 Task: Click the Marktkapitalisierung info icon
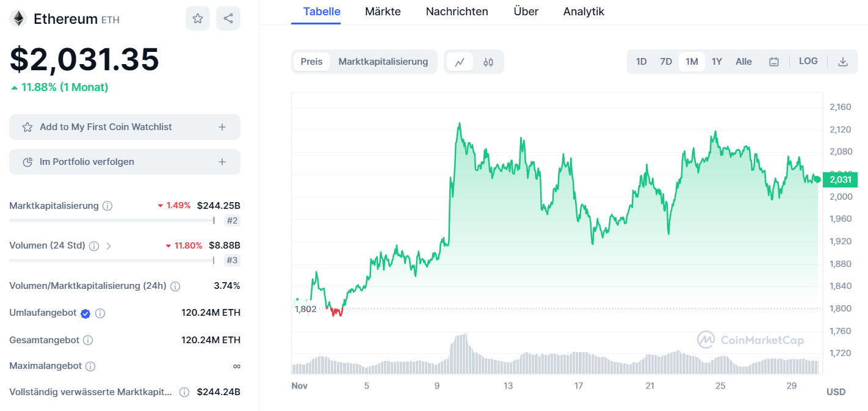(x=107, y=206)
